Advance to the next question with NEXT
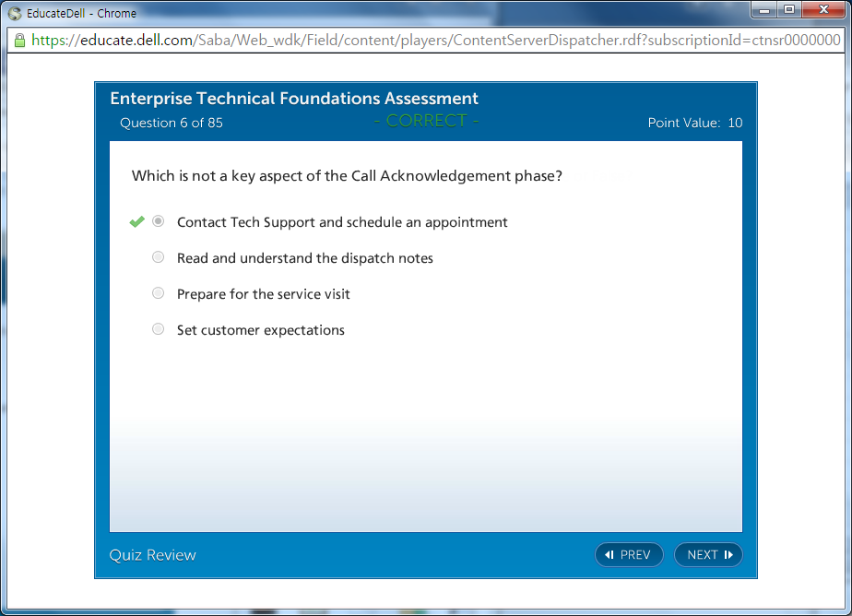Screen dimensions: 852x616 point(708,554)
